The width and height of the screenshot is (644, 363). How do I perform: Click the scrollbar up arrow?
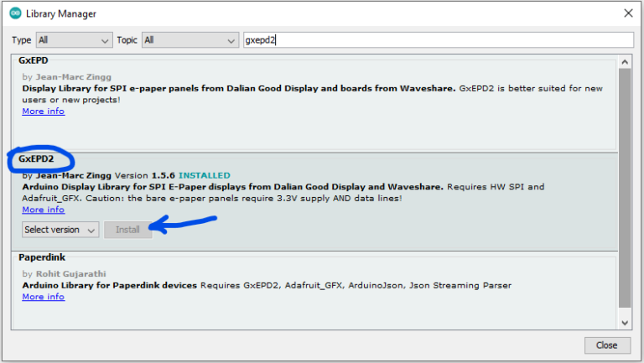point(626,61)
